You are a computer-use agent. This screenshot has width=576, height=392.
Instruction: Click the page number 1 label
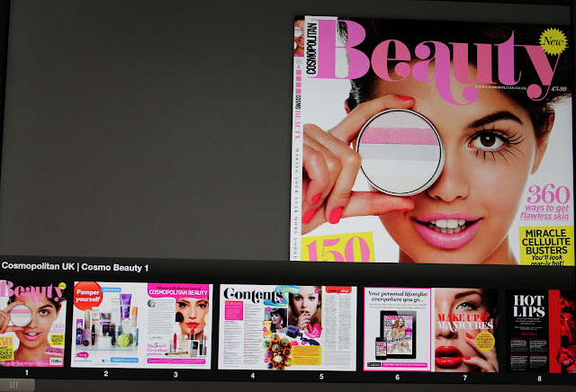click(x=26, y=372)
